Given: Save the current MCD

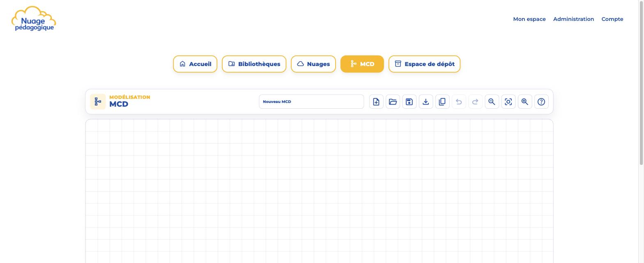Looking at the screenshot, I should tap(409, 102).
